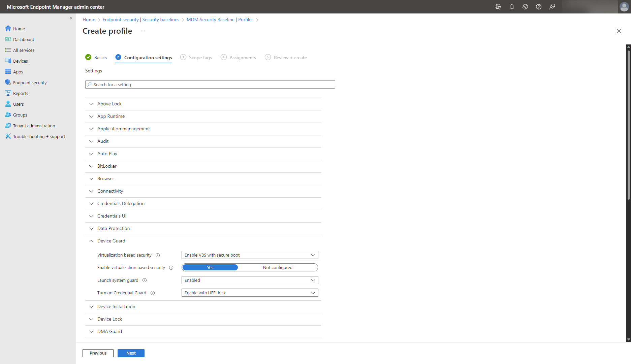This screenshot has width=631, height=364.
Task: Show info for Enable virtualization based security
Action: (x=171, y=268)
